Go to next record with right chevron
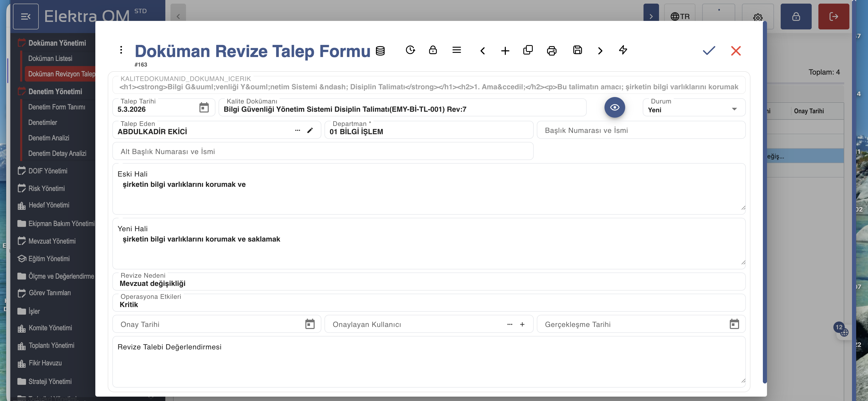The image size is (868, 401). [600, 51]
